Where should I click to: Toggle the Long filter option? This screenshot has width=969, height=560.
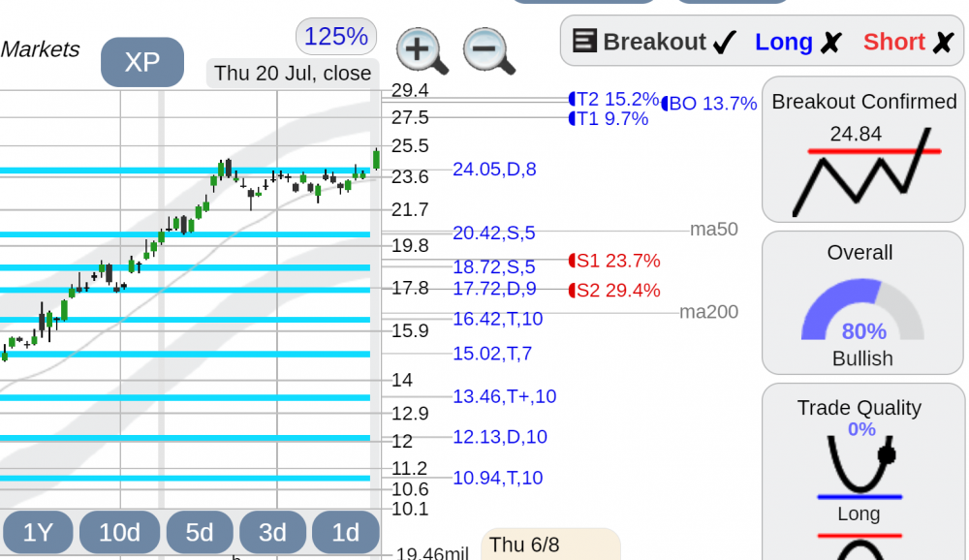point(797,42)
